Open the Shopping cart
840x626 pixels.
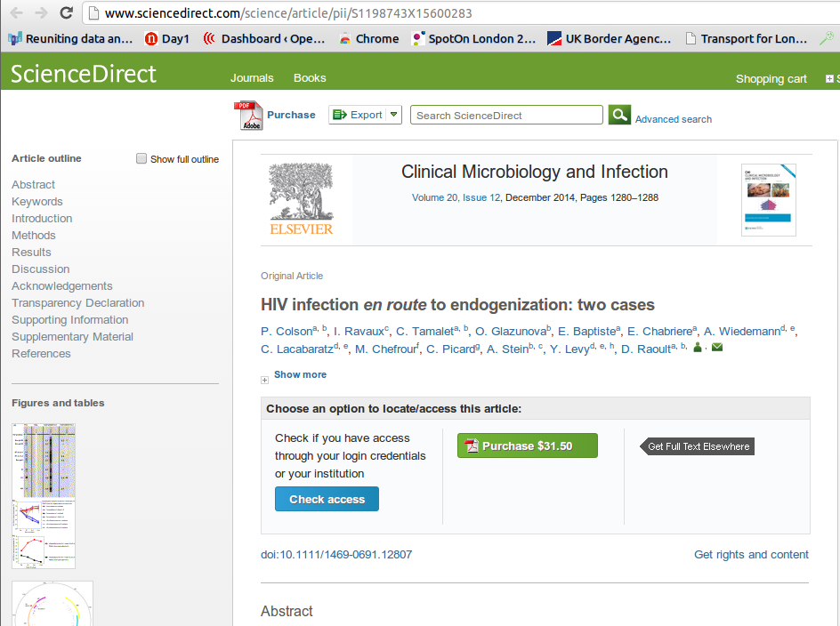click(x=771, y=79)
